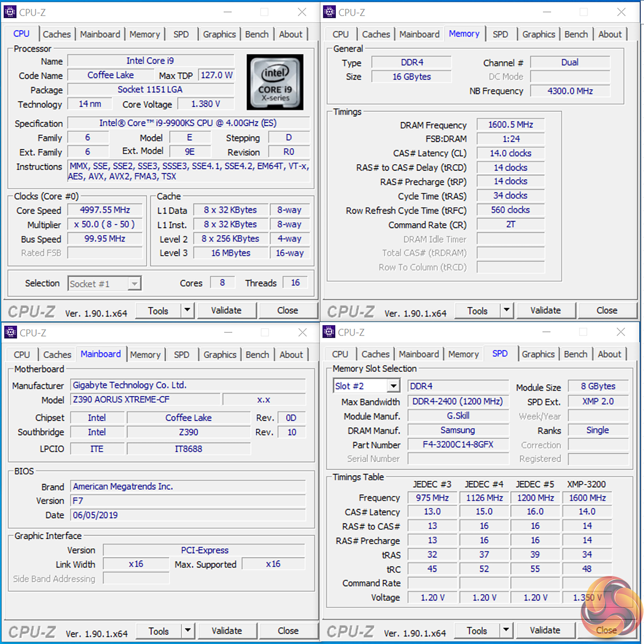This screenshot has height=644, width=644.
Task: Click Validate in the Mainboard window
Action: [227, 631]
